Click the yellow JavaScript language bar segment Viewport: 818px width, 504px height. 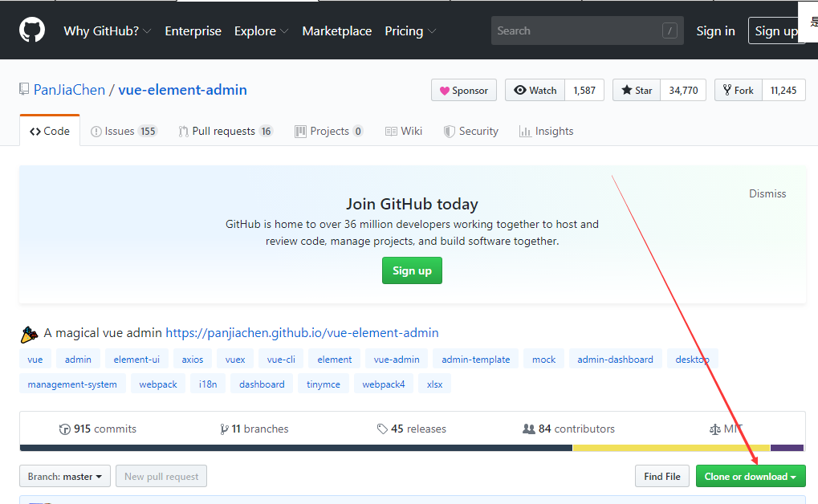pos(671,448)
